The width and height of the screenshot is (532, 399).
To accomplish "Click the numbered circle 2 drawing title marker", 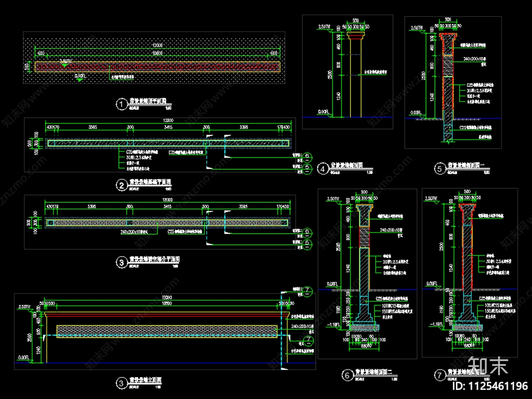I will (121, 186).
